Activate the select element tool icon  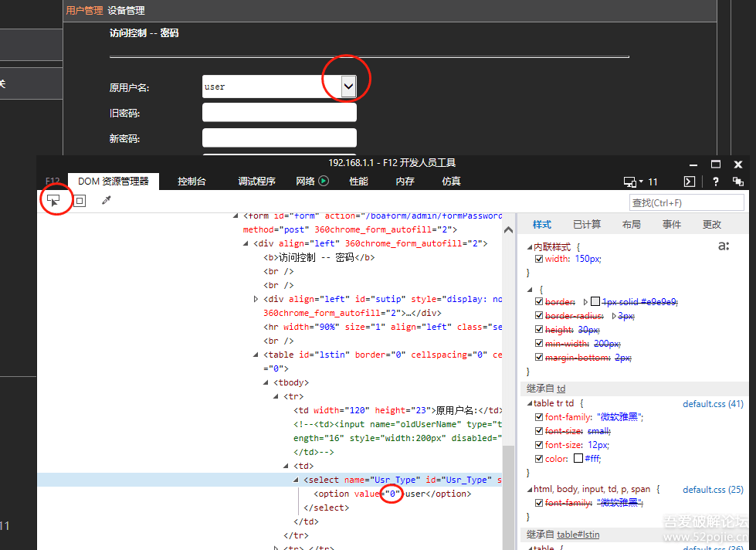53,200
